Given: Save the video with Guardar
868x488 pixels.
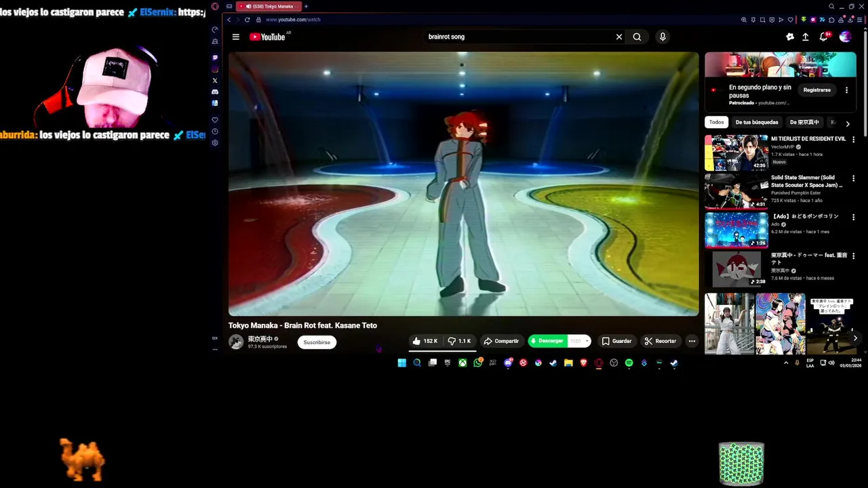Looking at the screenshot, I should point(616,341).
